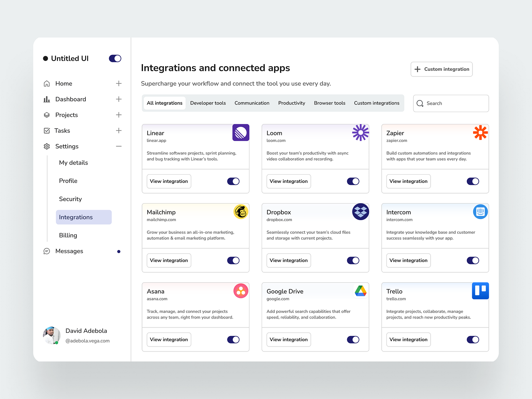Click the Intercom blue logo icon
The width and height of the screenshot is (532, 399).
480,212
